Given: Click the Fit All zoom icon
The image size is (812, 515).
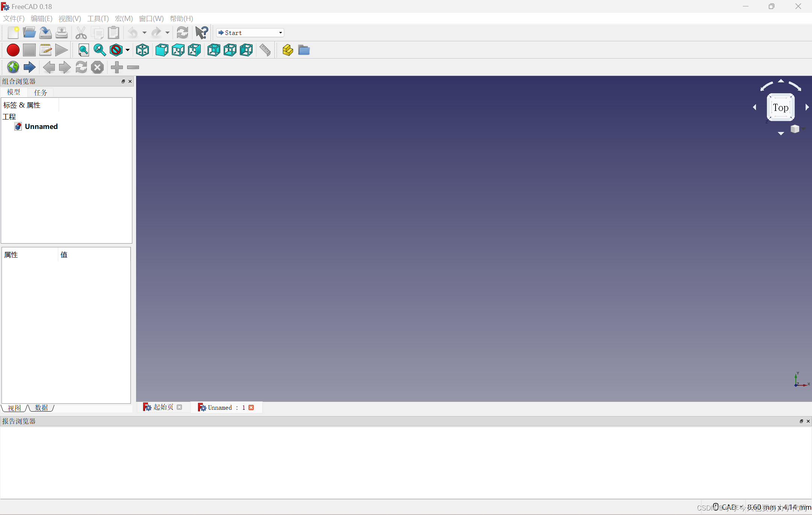Looking at the screenshot, I should [x=83, y=50].
